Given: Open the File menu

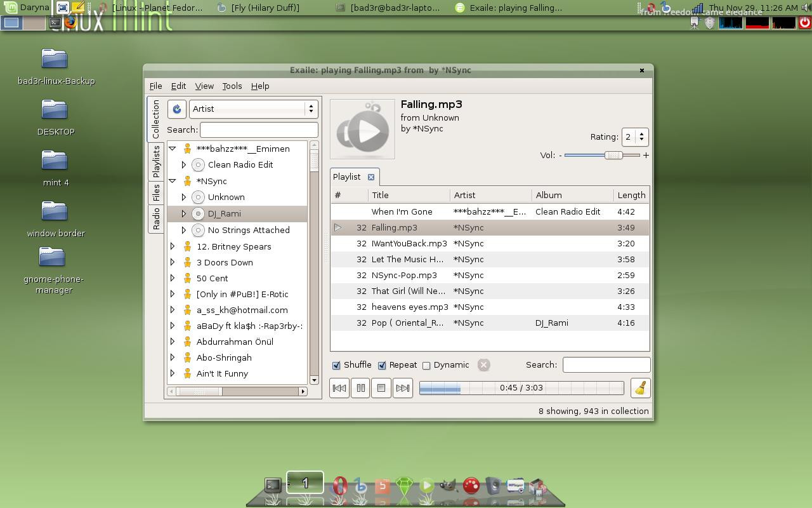Looking at the screenshot, I should pyautogui.click(x=155, y=86).
